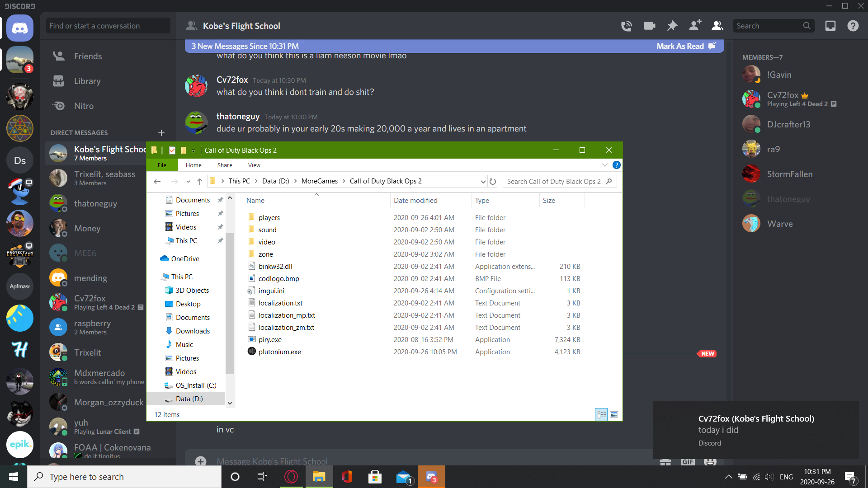Open Microsoft Store taskbar icon
Viewport: 868px width, 488px height.
pos(375,477)
